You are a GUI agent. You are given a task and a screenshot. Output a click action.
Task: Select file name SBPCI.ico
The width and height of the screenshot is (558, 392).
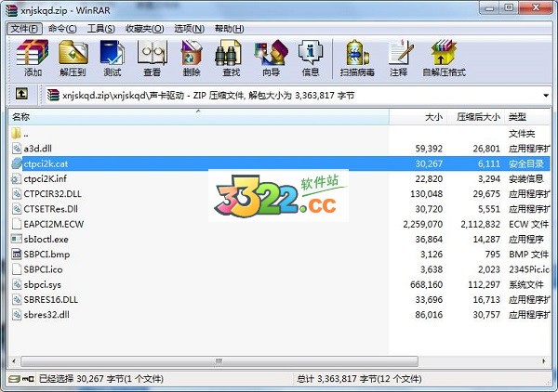(43, 269)
